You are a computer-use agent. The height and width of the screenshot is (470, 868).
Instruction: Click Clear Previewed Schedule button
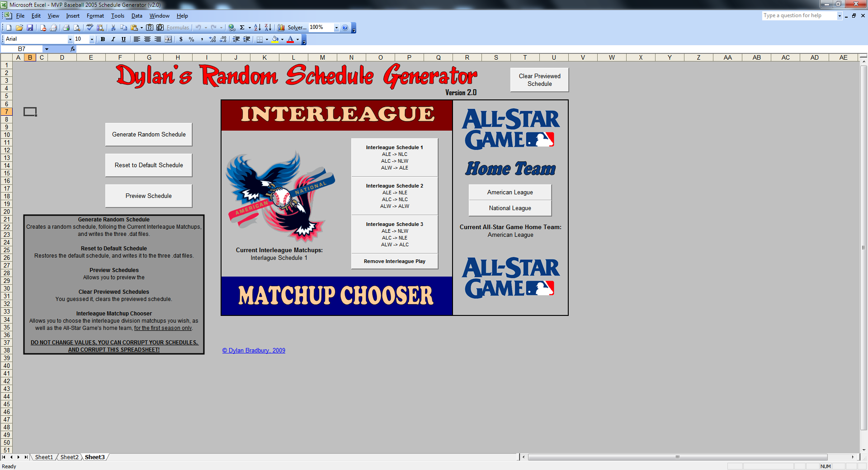tap(539, 80)
